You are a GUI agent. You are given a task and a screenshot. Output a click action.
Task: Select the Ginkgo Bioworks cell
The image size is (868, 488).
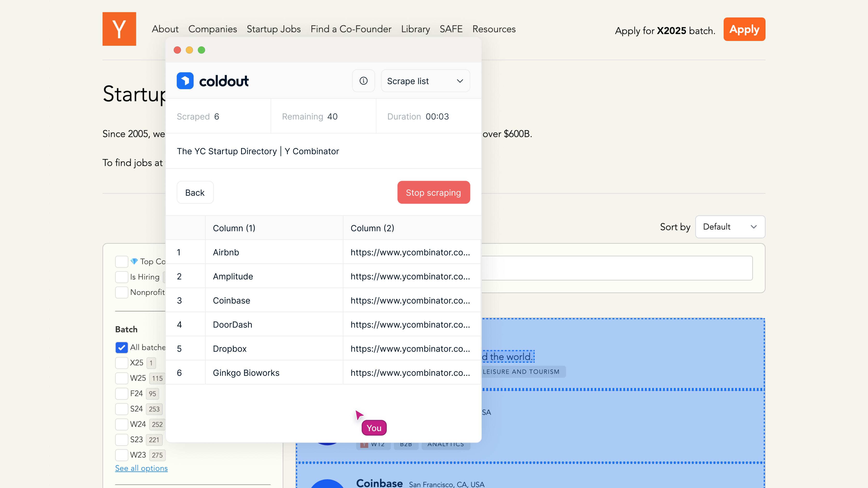click(274, 373)
